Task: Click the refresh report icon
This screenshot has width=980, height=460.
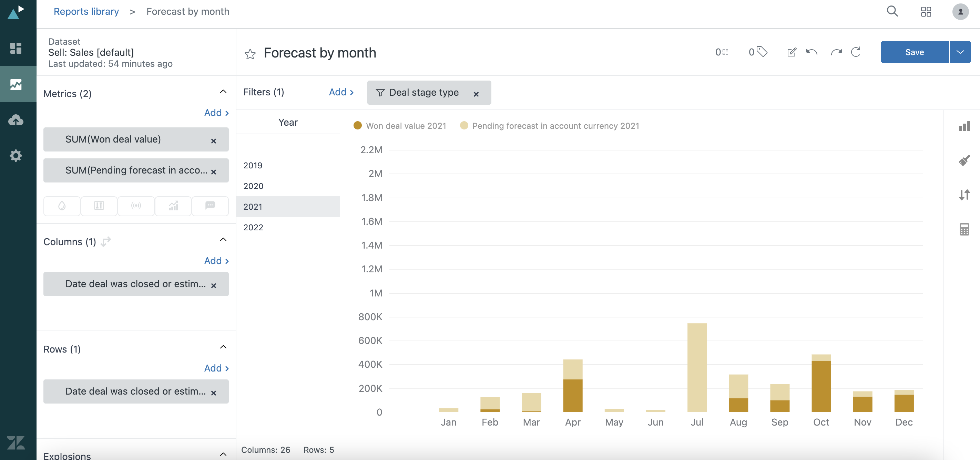Action: click(856, 52)
